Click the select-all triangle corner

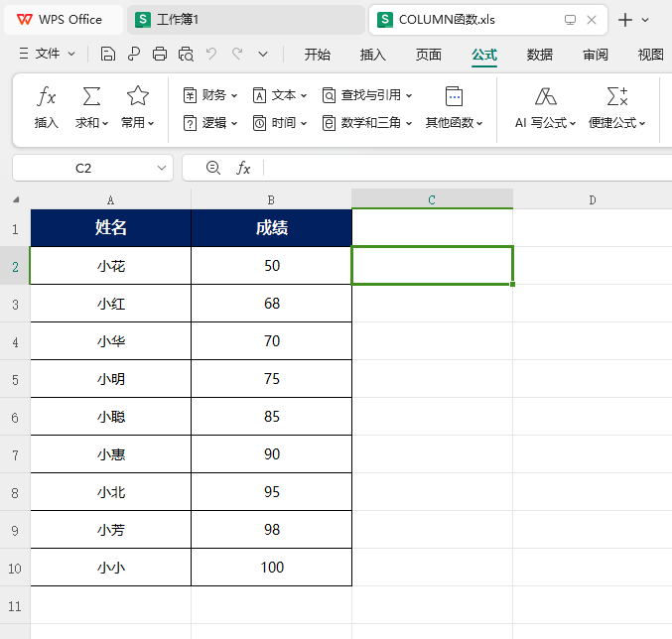point(16,199)
